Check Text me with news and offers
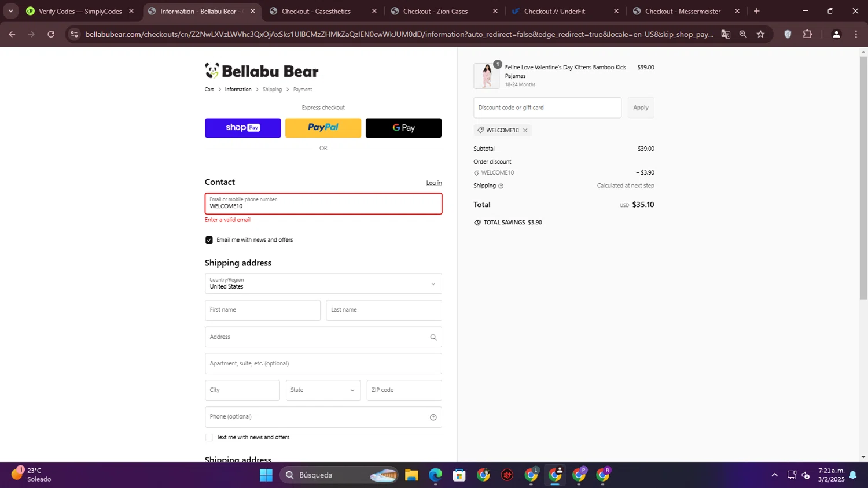The width and height of the screenshot is (868, 488). 209,437
